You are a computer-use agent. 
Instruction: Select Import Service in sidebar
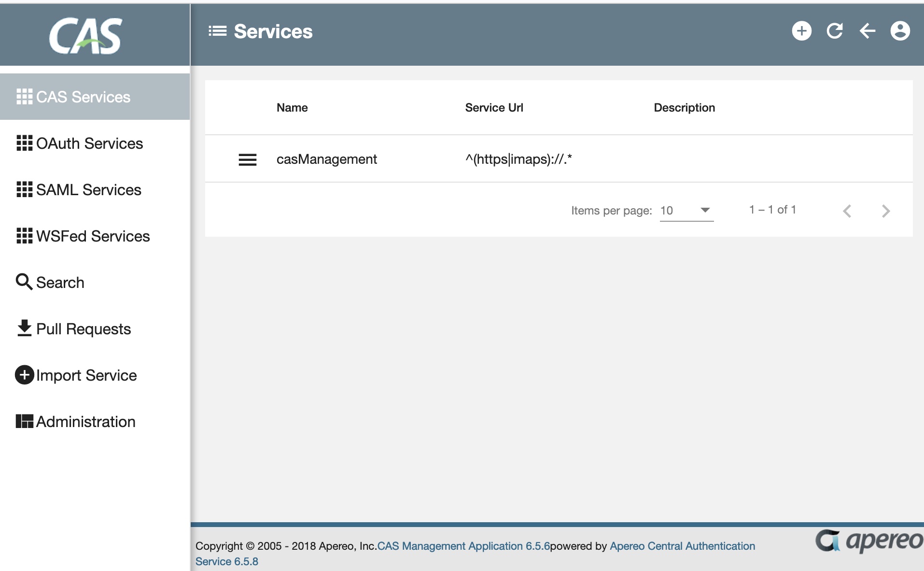coord(95,375)
